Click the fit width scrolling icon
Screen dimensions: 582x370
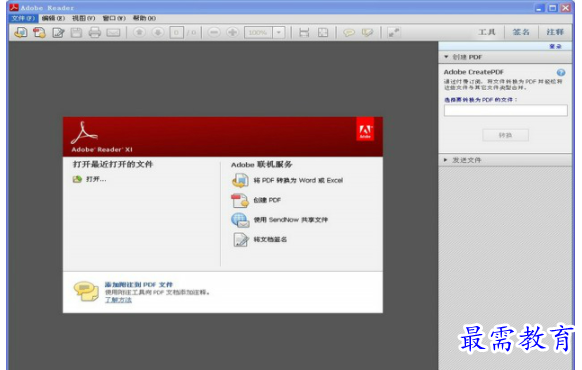click(x=304, y=33)
